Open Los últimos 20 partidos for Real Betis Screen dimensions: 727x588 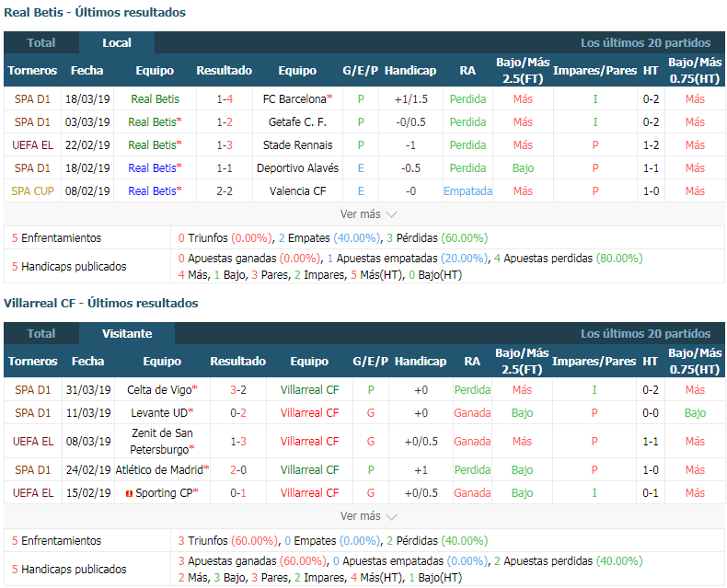[x=645, y=42]
